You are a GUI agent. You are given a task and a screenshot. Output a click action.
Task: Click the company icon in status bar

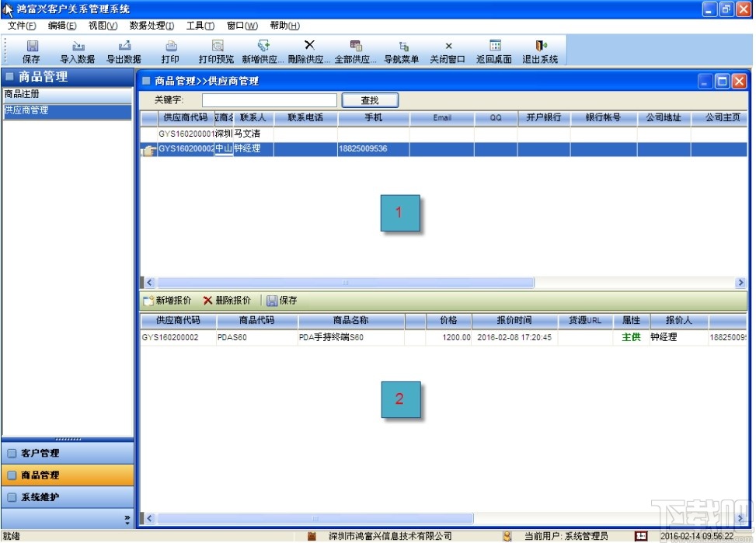click(312, 536)
